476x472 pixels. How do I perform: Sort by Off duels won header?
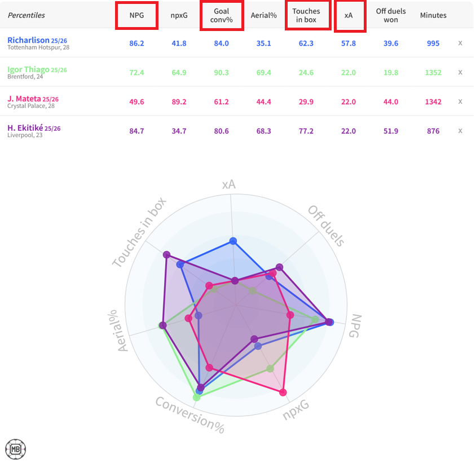[x=391, y=15]
